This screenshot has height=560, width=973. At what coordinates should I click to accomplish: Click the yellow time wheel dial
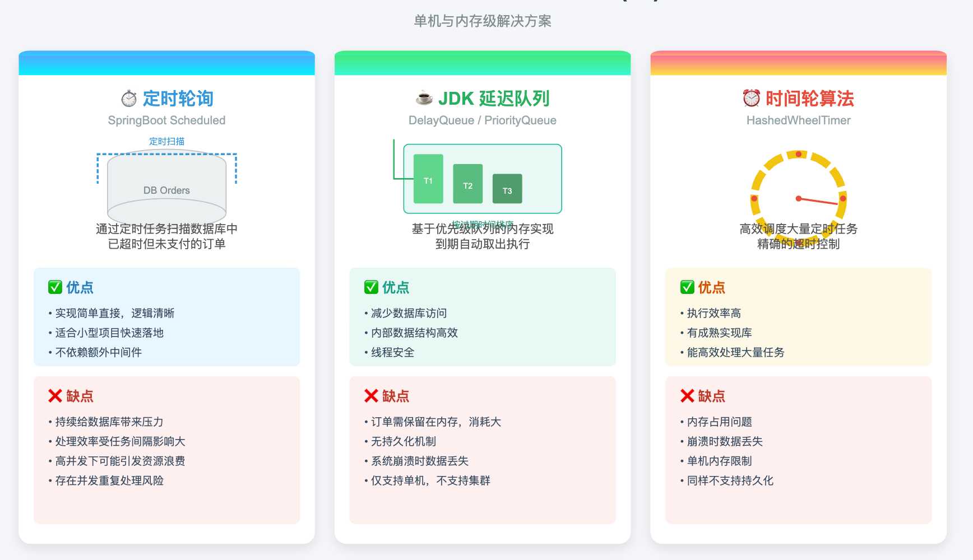click(x=798, y=197)
